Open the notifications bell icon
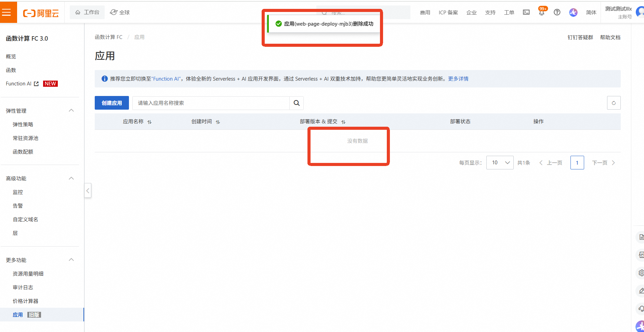This screenshot has height=332, width=644. (x=541, y=12)
